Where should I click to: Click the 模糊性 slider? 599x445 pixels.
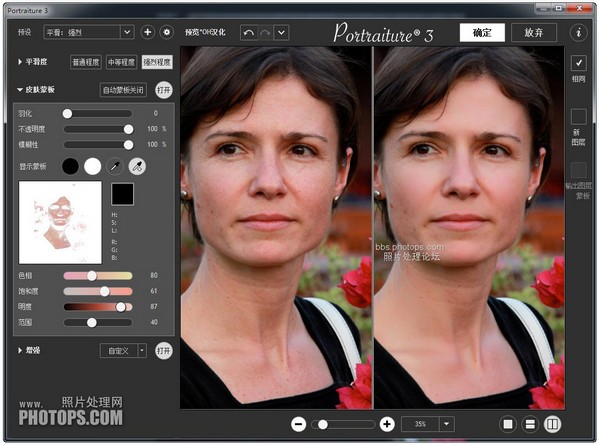98,145
